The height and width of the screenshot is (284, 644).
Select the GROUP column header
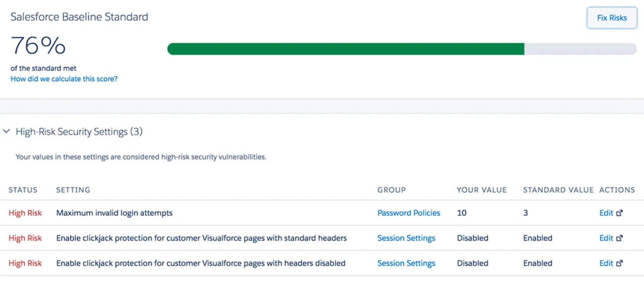pos(392,190)
